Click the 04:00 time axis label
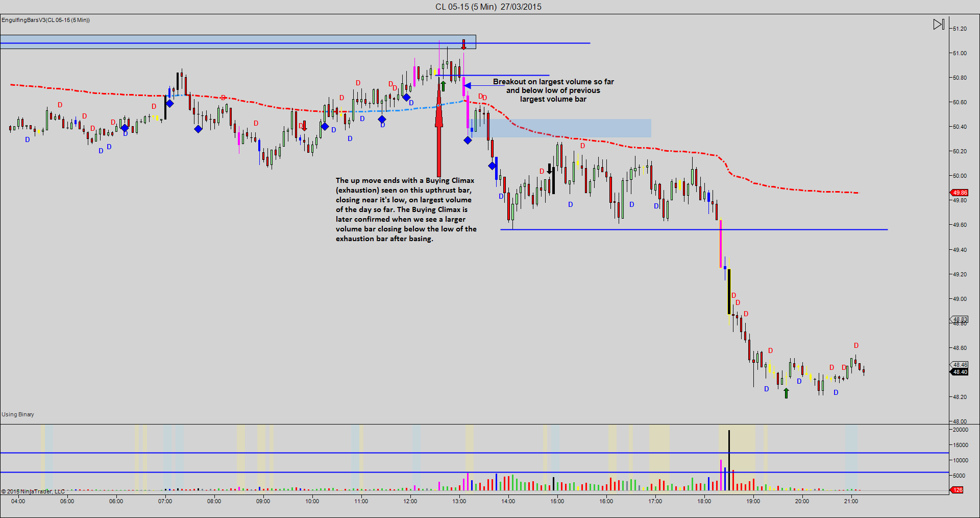The image size is (980, 518). pyautogui.click(x=18, y=501)
